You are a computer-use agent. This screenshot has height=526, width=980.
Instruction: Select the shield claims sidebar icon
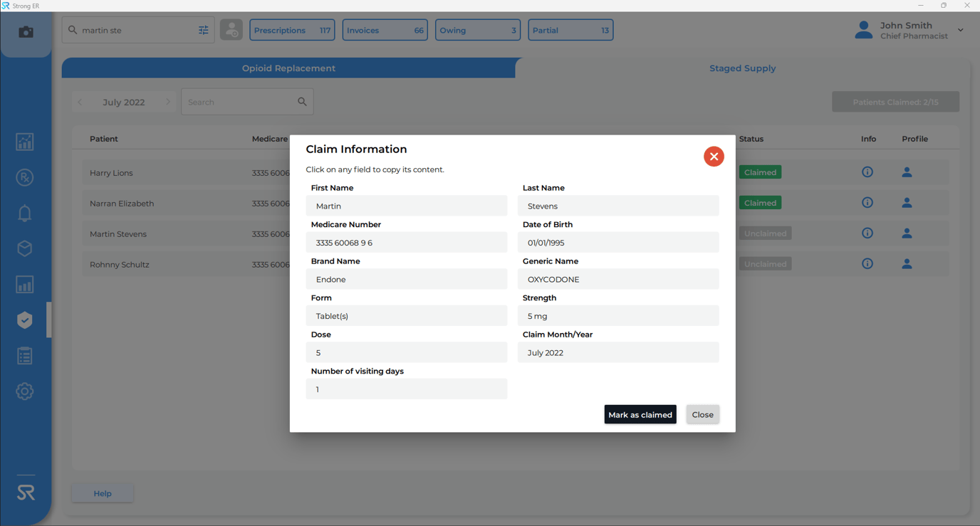[x=24, y=320]
